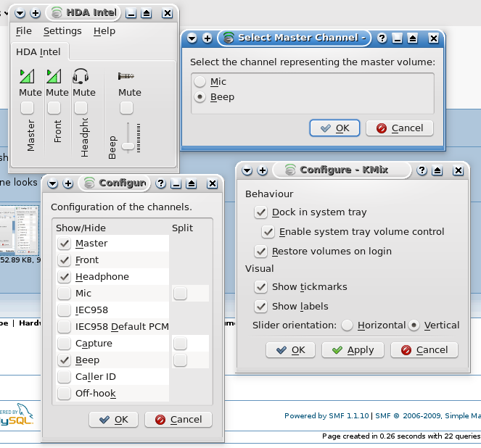Enable the Mic channel show checkbox

coord(65,294)
